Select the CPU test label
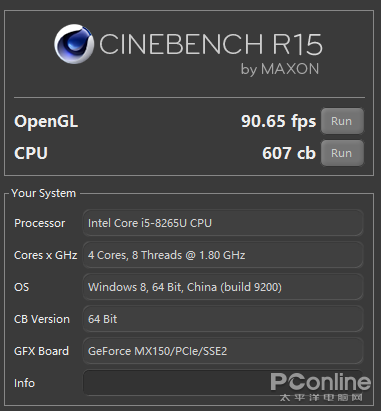Screen dimensions: 381x411 click(31, 153)
